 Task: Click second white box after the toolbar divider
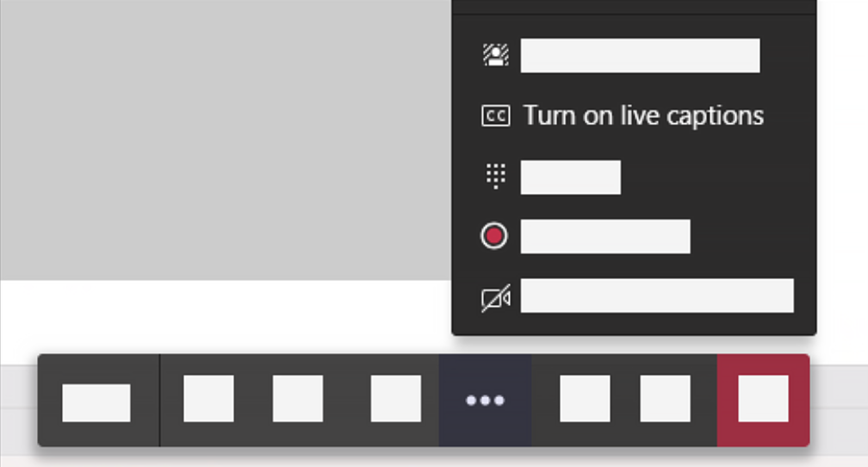coord(298,398)
